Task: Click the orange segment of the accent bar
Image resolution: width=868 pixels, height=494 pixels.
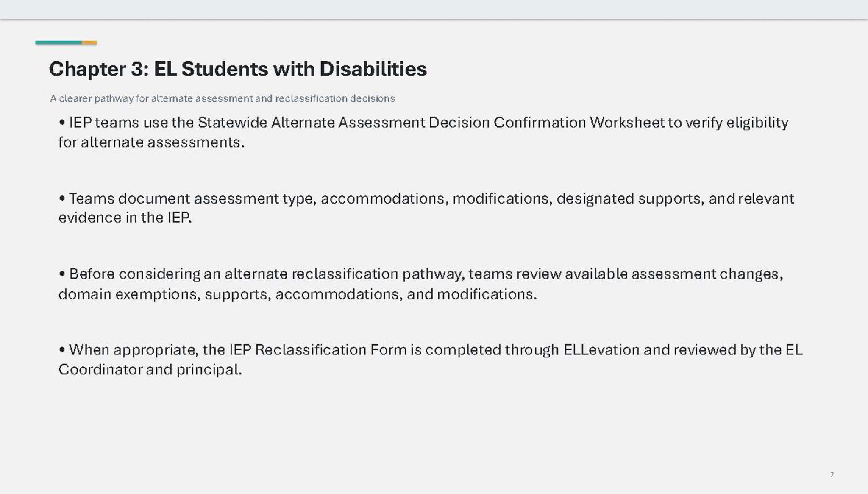Action: click(89, 42)
